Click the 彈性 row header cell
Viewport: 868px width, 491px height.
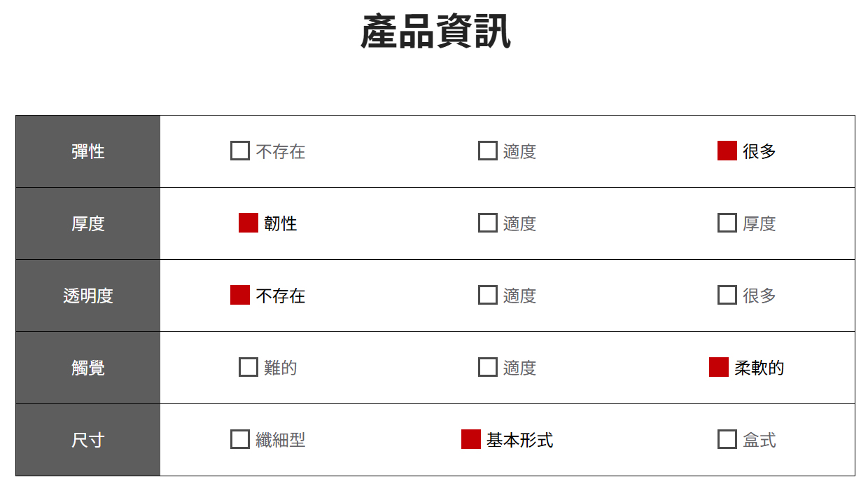point(88,151)
